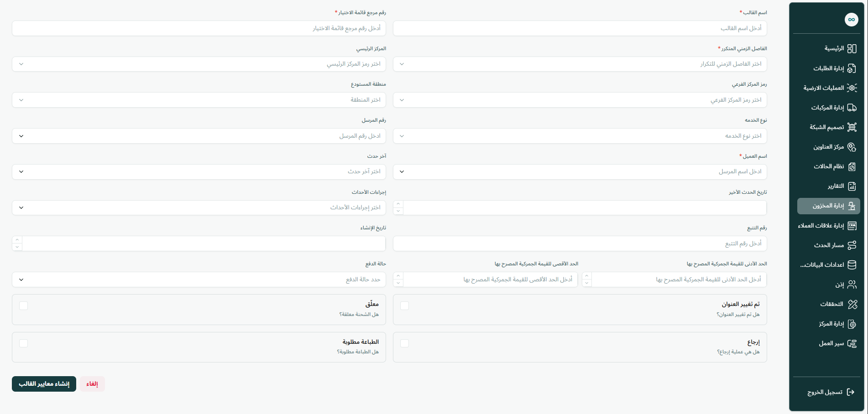Image resolution: width=868 pixels, height=414 pixels.
Task: Expand the حالة الدفع dropdown
Action: [x=199, y=279]
